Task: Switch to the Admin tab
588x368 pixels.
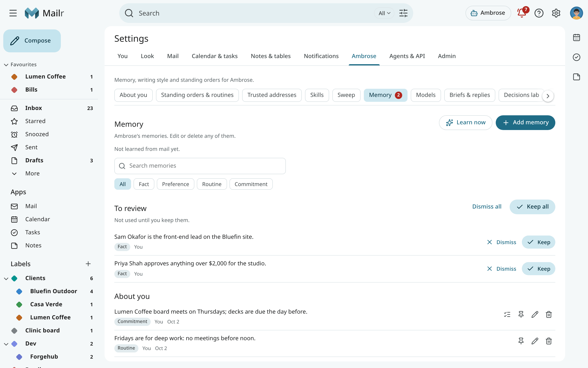Action: pos(447,56)
